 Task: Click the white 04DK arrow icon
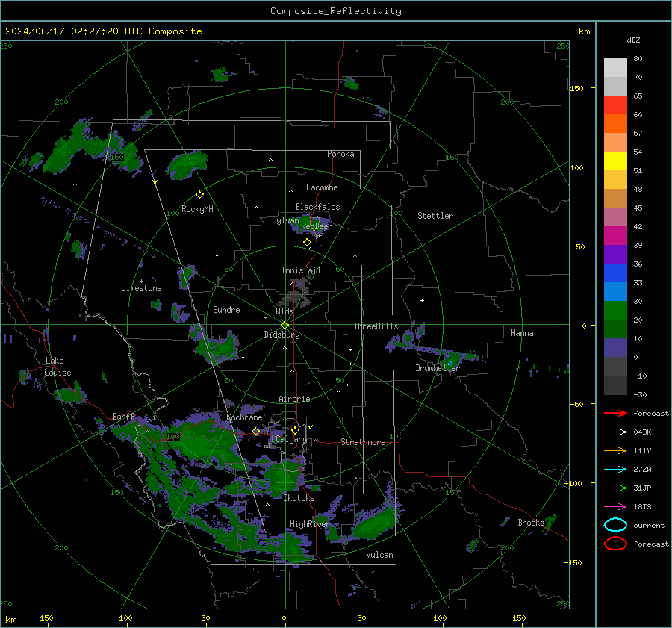(x=615, y=432)
